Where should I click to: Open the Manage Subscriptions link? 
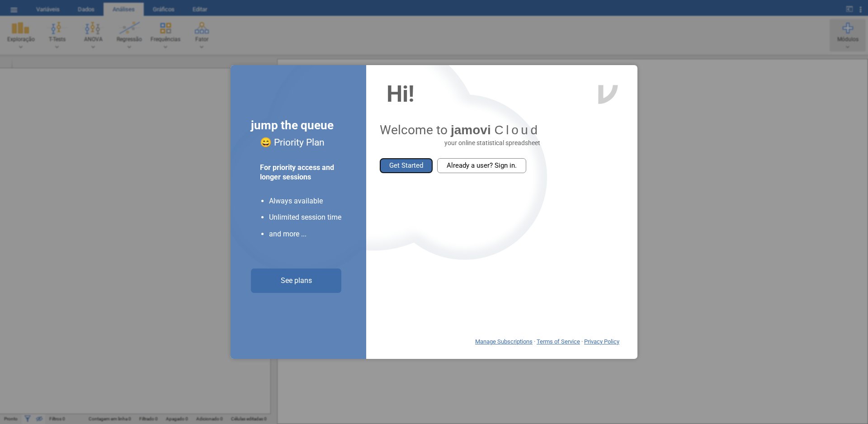click(x=504, y=342)
